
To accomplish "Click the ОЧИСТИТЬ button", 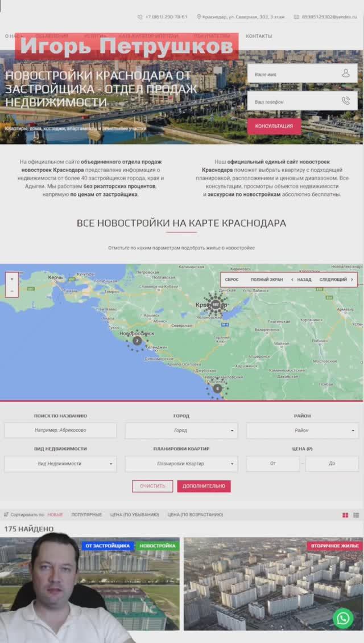I will [152, 486].
